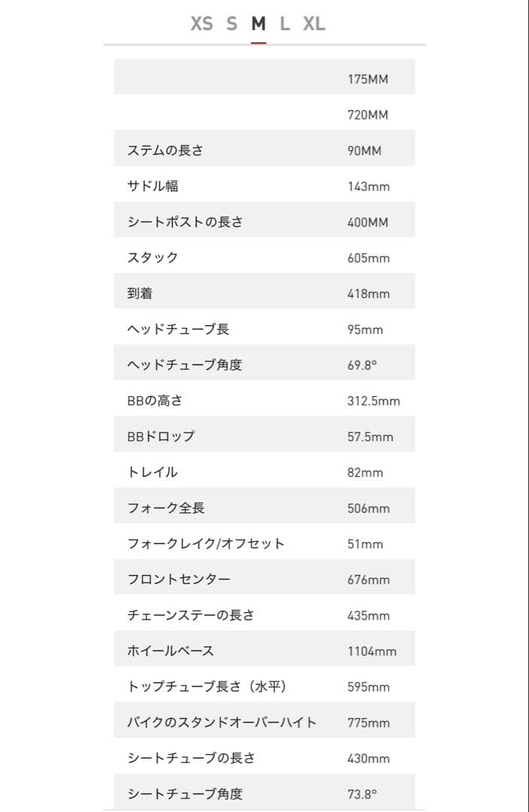Switch to the S size tab
The width and height of the screenshot is (529, 812).
coord(230,23)
